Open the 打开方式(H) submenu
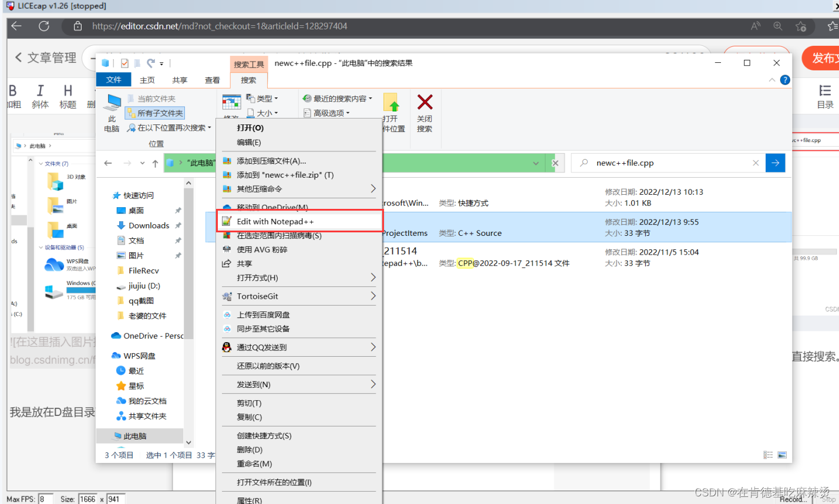 (299, 278)
